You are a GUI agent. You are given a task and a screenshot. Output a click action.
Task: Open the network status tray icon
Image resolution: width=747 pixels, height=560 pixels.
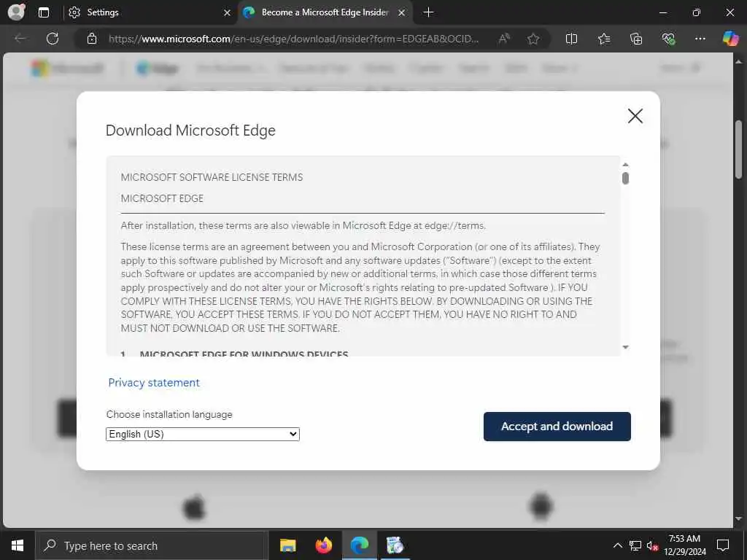[635, 545]
